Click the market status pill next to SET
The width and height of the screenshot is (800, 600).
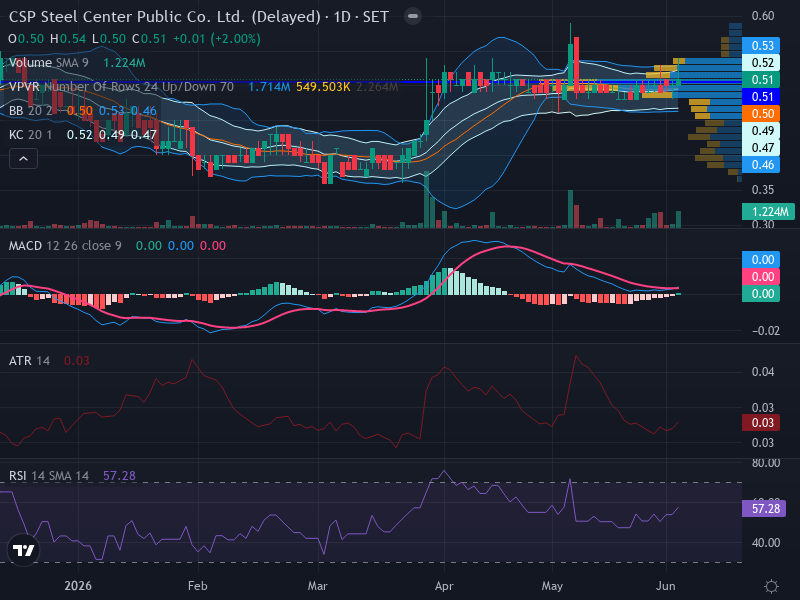(413, 17)
